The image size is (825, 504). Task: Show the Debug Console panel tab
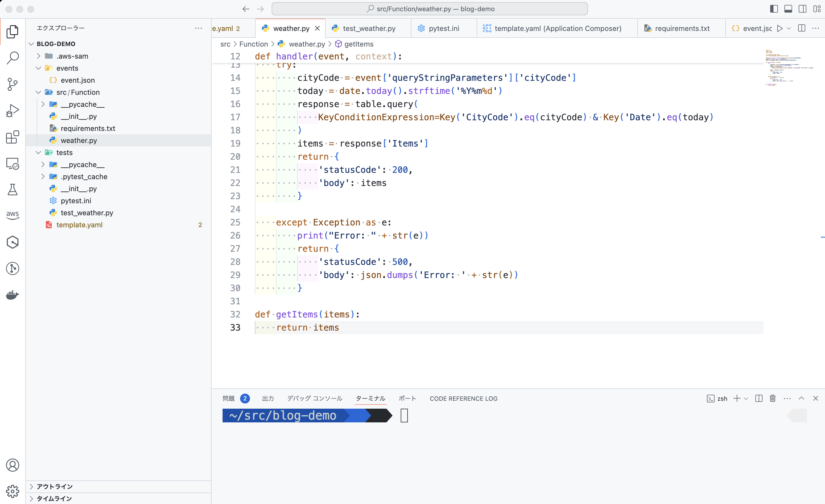tap(315, 398)
